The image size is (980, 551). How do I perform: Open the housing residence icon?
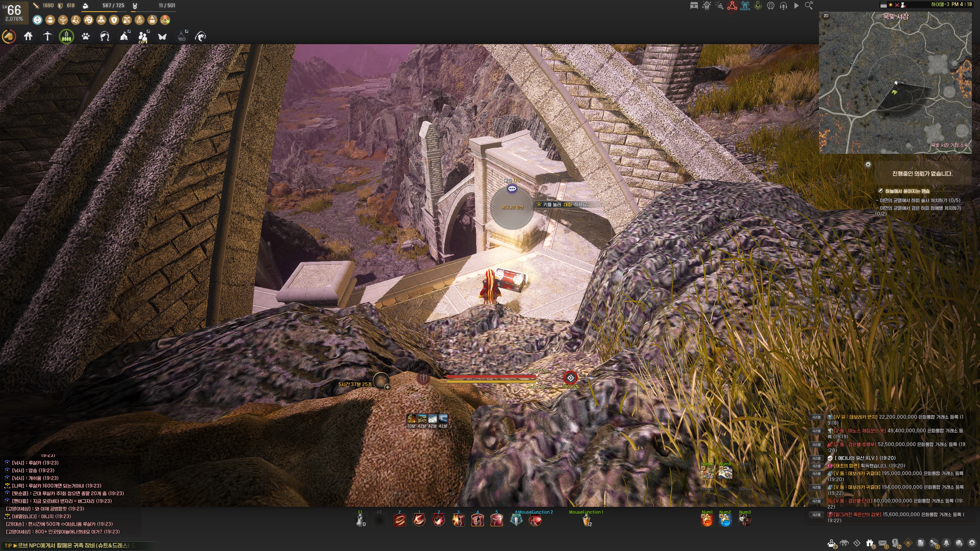[28, 36]
